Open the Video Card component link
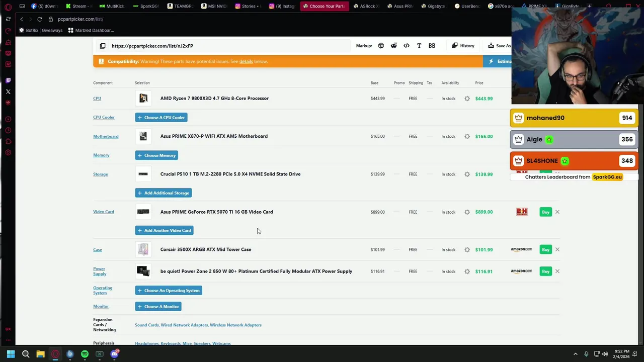This screenshot has width=644, height=362. pos(104,212)
